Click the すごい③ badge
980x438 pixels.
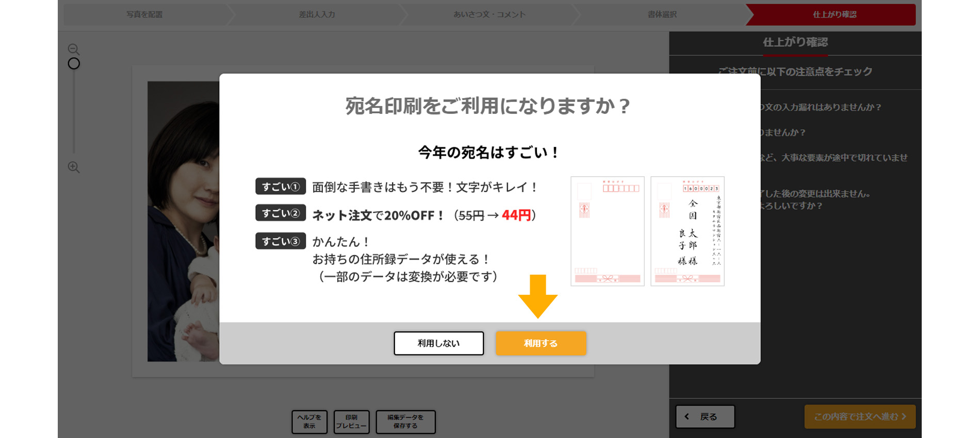tap(281, 241)
